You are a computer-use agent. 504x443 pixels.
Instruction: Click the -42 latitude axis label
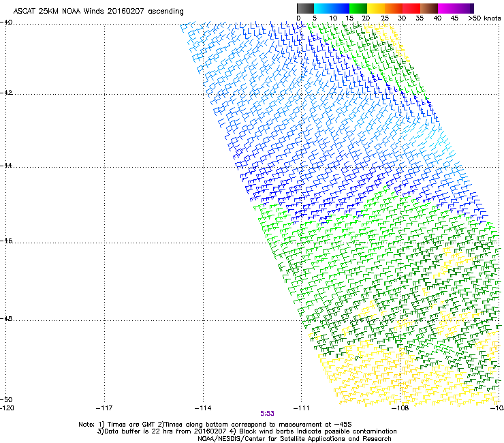click(6, 93)
